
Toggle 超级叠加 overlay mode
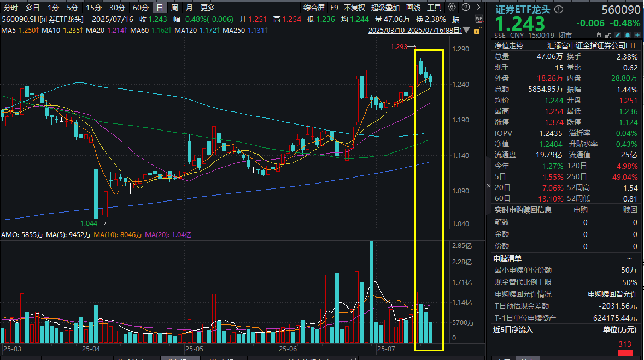pyautogui.click(x=385, y=8)
